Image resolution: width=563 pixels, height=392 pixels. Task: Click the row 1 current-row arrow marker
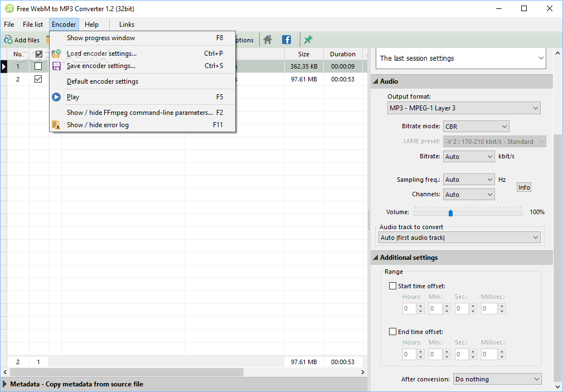[x=3, y=66]
